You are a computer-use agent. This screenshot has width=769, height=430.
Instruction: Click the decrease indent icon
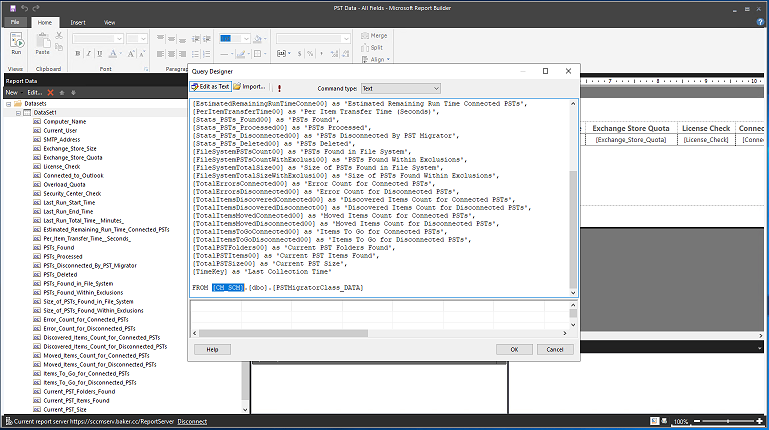(x=196, y=39)
